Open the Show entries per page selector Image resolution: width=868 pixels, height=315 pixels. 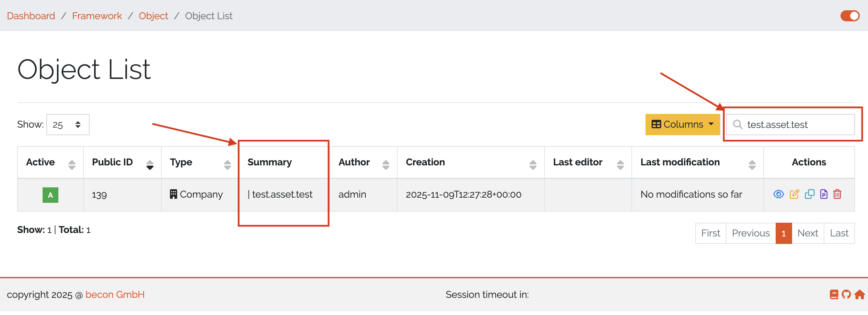click(x=68, y=125)
